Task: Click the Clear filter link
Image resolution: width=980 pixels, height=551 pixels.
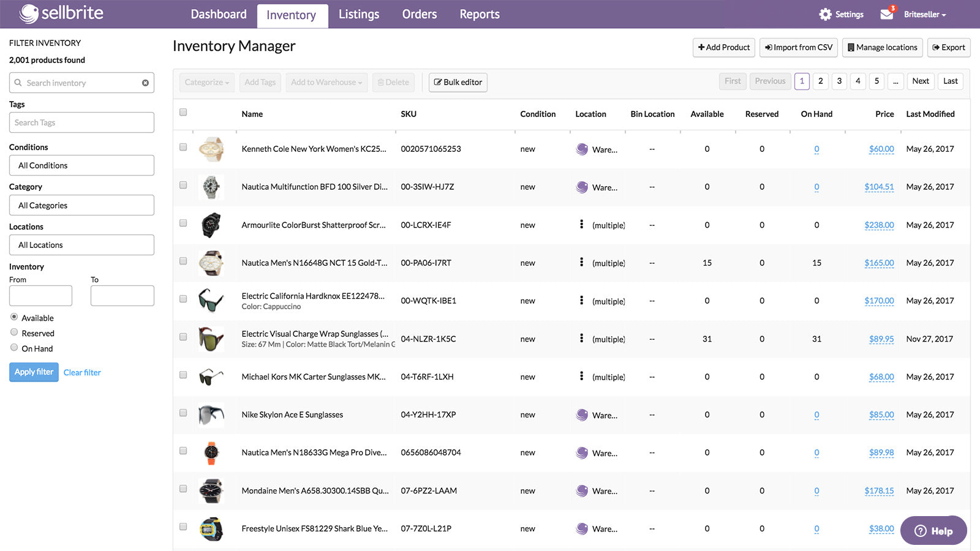Action: point(82,372)
